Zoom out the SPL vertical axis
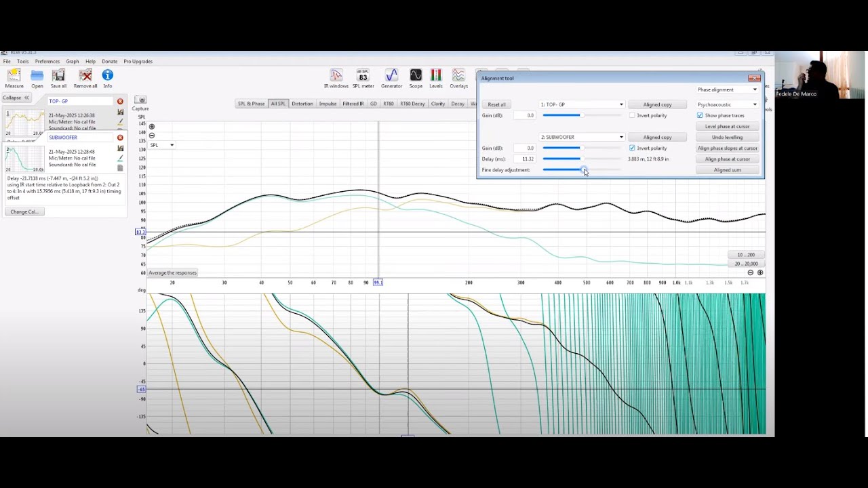The height and width of the screenshot is (488, 868). tap(151, 135)
